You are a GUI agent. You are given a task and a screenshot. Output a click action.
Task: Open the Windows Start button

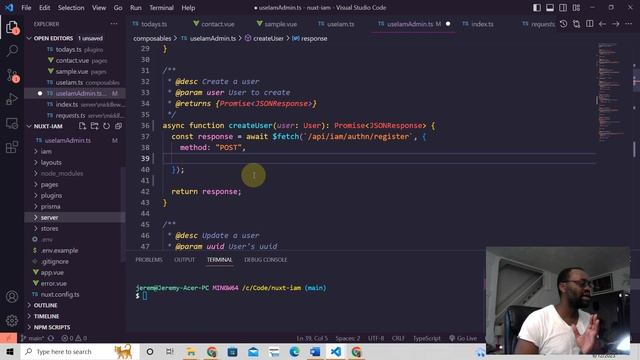pyautogui.click(x=10, y=352)
